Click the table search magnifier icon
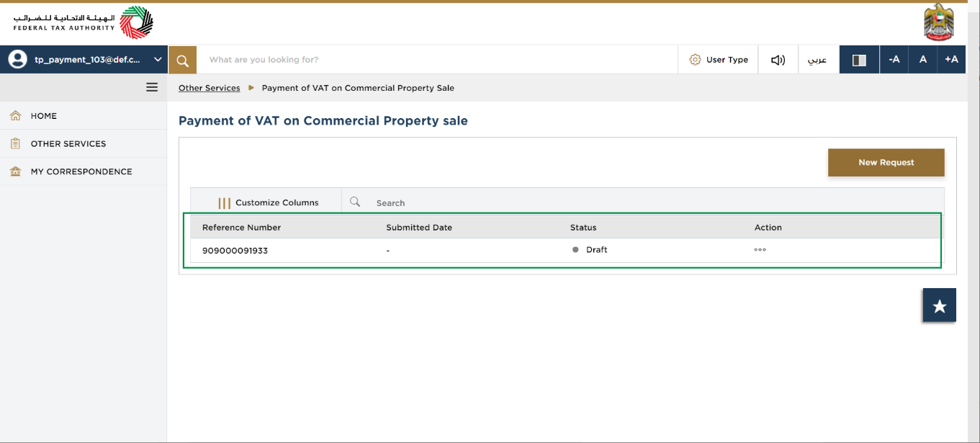980x443 pixels. point(355,202)
